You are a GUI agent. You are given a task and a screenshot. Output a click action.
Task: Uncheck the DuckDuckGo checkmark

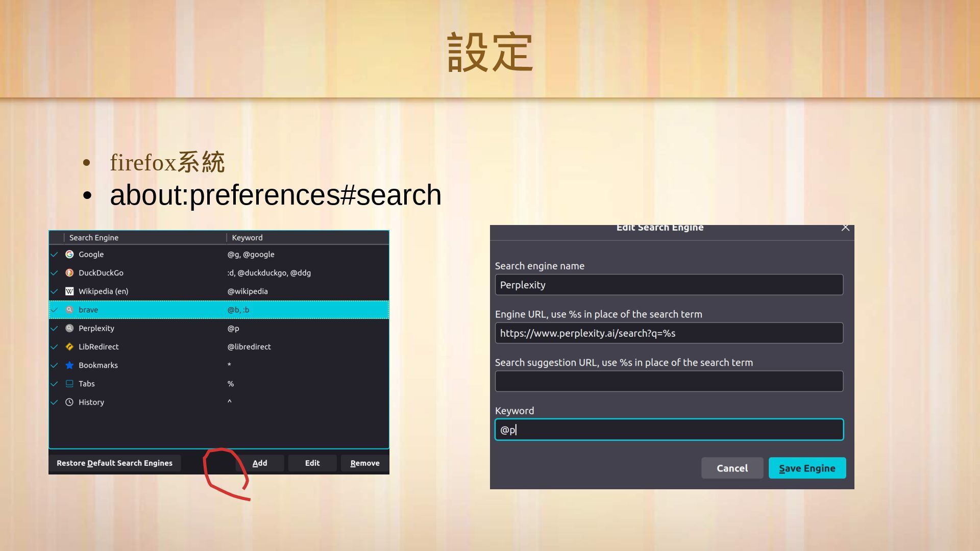(54, 273)
